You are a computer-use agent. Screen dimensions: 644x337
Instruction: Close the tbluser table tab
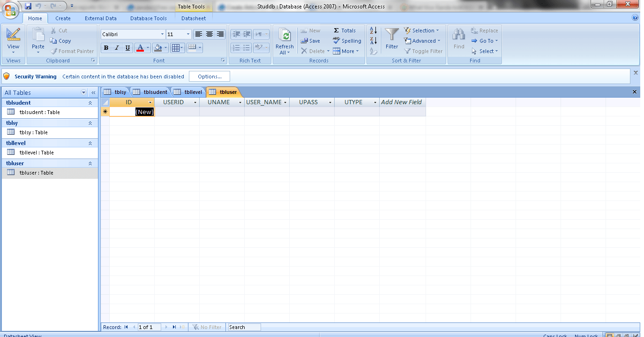click(635, 92)
